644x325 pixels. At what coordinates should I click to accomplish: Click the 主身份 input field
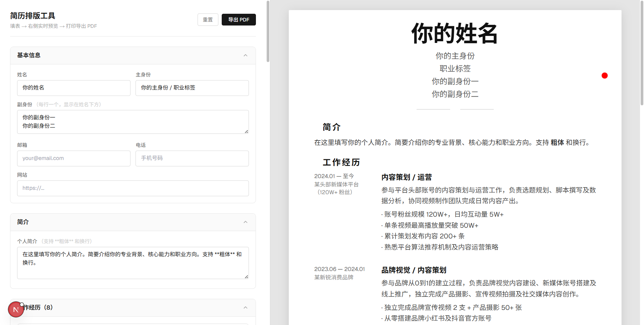(x=192, y=88)
